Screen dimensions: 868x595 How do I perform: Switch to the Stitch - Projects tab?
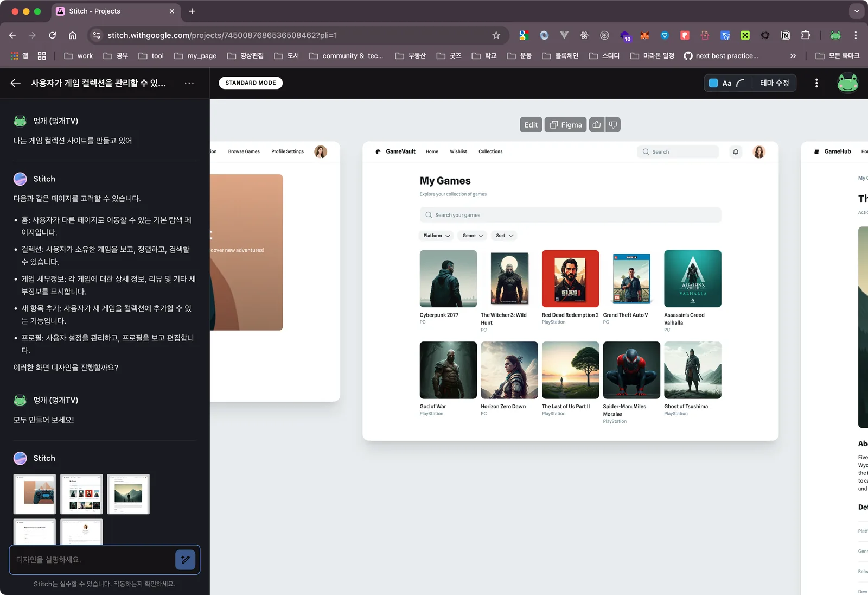pyautogui.click(x=116, y=11)
